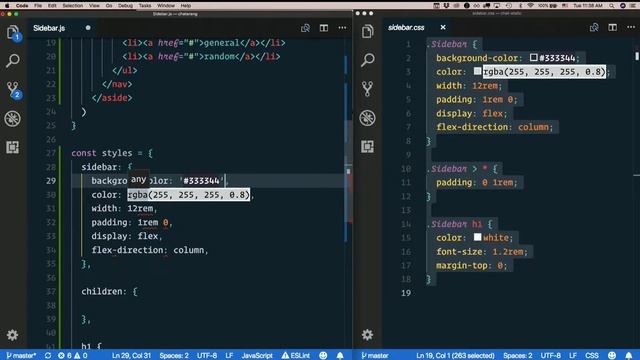
Task: Click 'children: {' line in Sidebar.js
Action: [x=109, y=291]
